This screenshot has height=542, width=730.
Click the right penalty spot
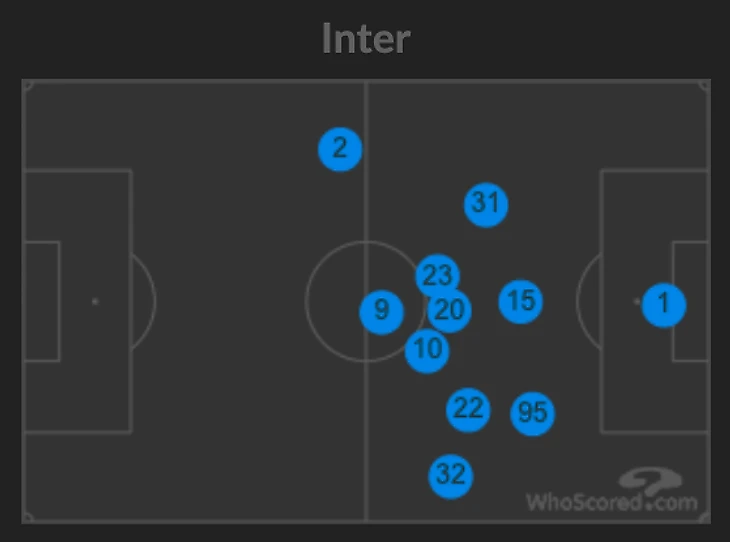click(637, 300)
